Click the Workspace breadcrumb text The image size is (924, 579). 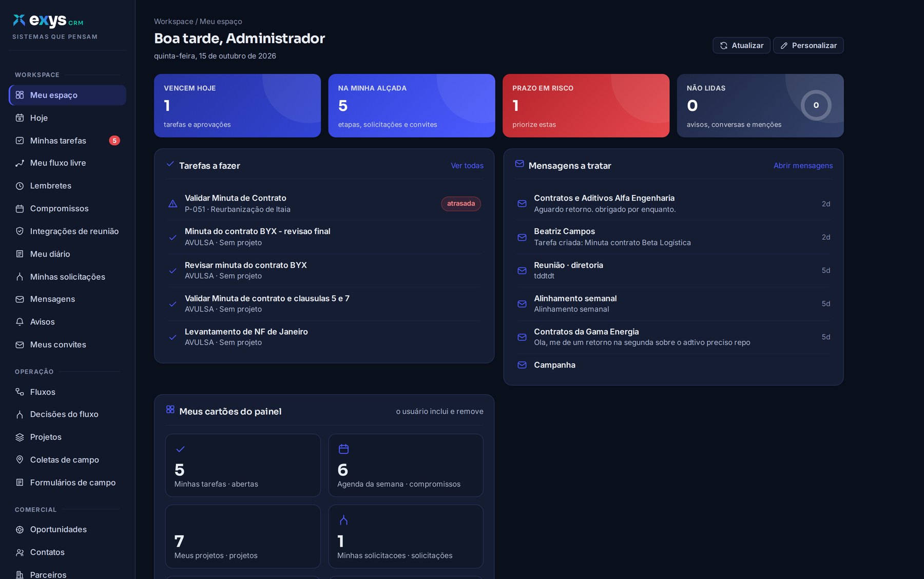pos(174,22)
